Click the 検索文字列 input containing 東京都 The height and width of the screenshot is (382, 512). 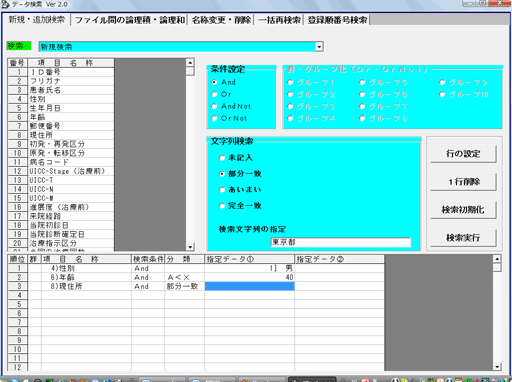341,242
